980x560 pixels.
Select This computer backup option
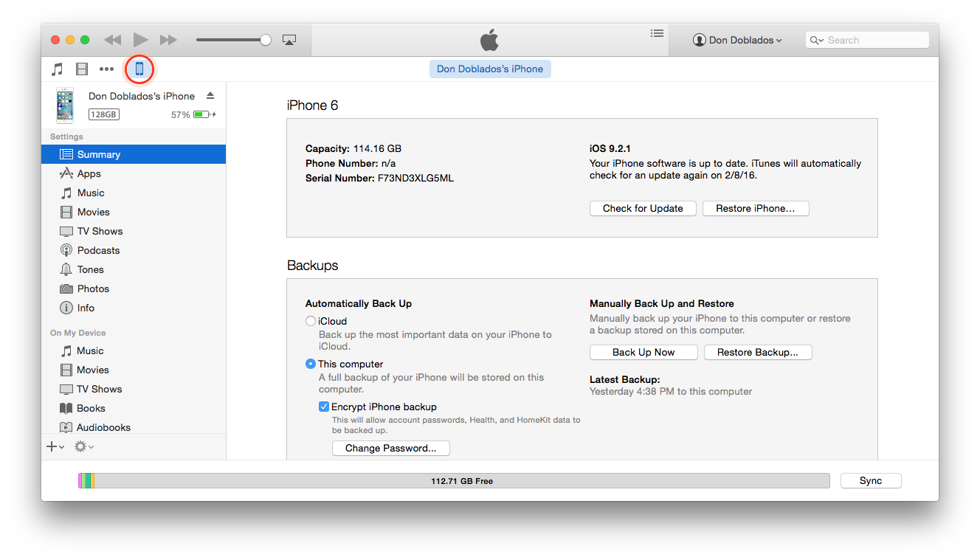[311, 364]
